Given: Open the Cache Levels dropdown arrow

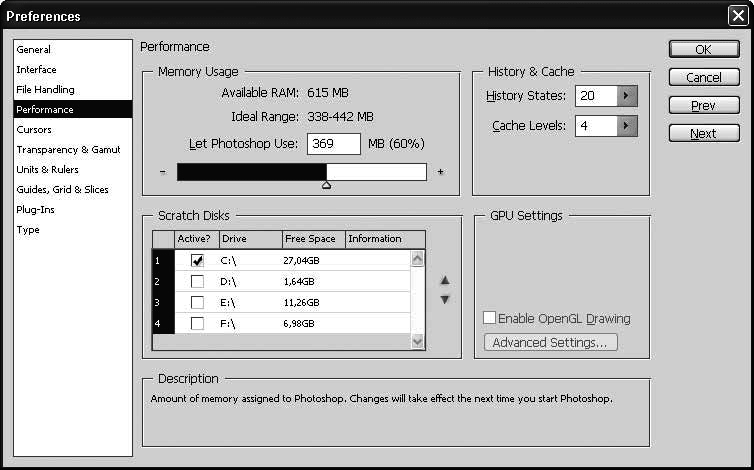Looking at the screenshot, I should pyautogui.click(x=627, y=126).
